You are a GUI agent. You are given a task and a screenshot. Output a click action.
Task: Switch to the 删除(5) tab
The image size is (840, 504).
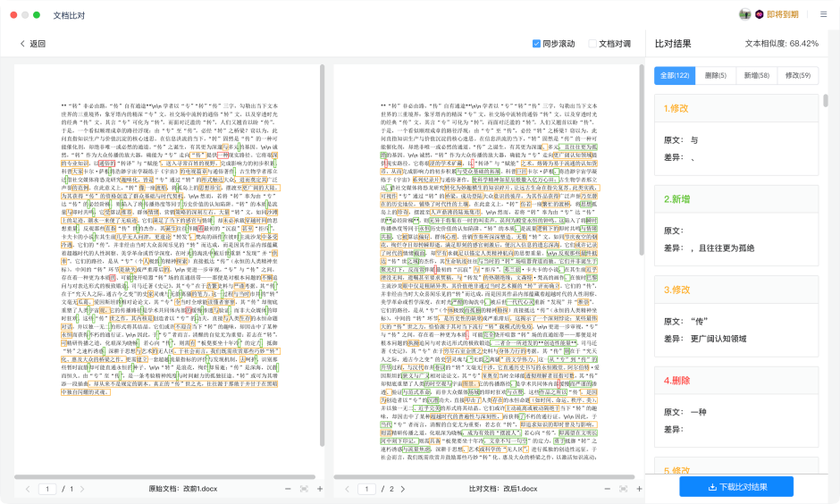[x=716, y=76]
